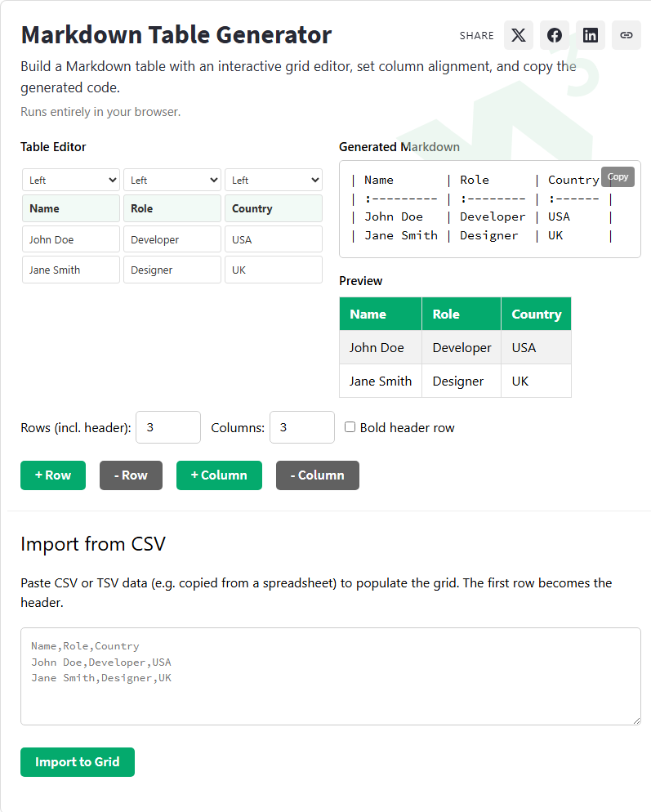Edit the Country header cell

coord(274,208)
